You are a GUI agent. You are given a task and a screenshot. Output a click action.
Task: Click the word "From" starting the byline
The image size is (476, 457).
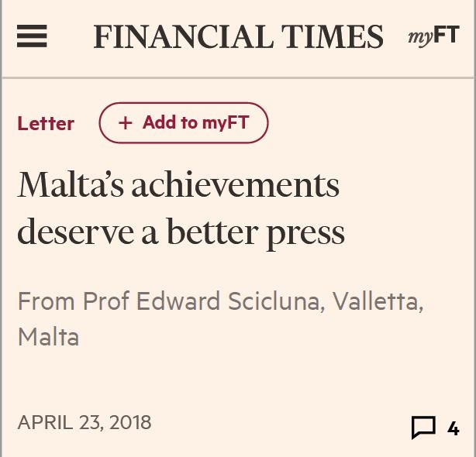(x=47, y=301)
